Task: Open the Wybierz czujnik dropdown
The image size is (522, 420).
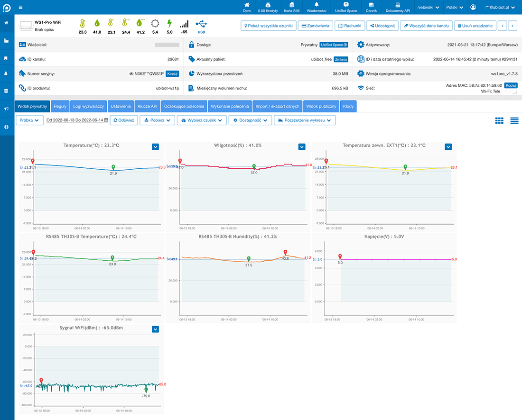Action: [x=201, y=120]
